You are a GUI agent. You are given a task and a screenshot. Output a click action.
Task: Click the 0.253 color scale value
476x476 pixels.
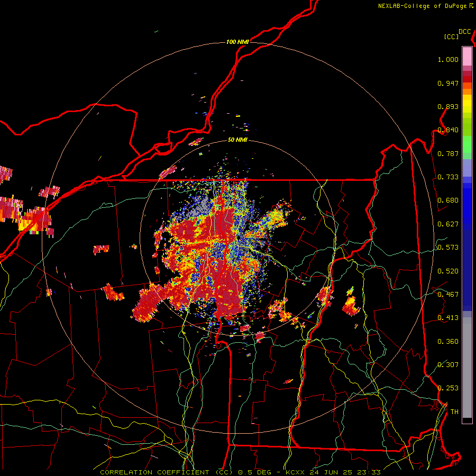coord(448,388)
